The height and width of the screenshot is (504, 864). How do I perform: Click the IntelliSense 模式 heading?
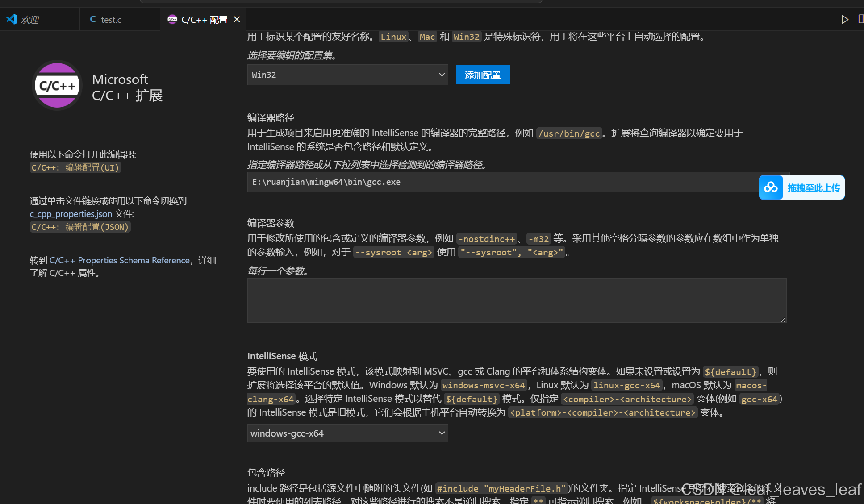coord(282,356)
